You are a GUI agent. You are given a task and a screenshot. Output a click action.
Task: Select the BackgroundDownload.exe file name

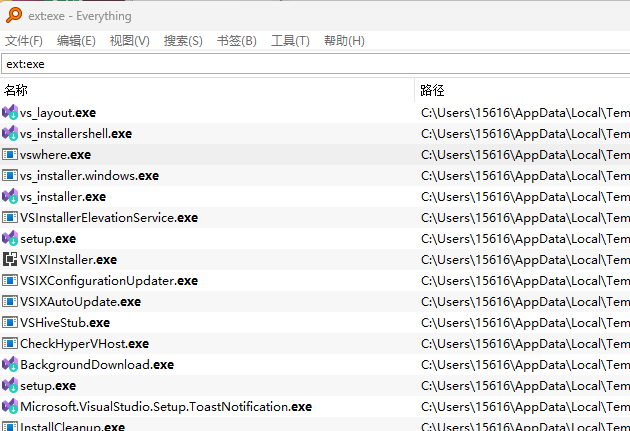pyautogui.click(x=97, y=365)
